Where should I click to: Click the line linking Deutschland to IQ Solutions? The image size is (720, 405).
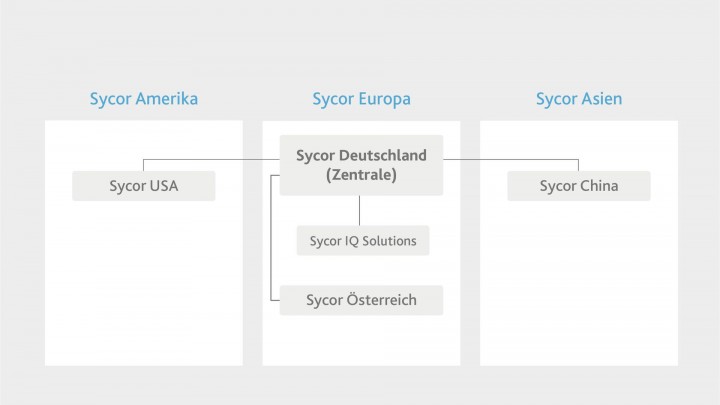(359, 210)
